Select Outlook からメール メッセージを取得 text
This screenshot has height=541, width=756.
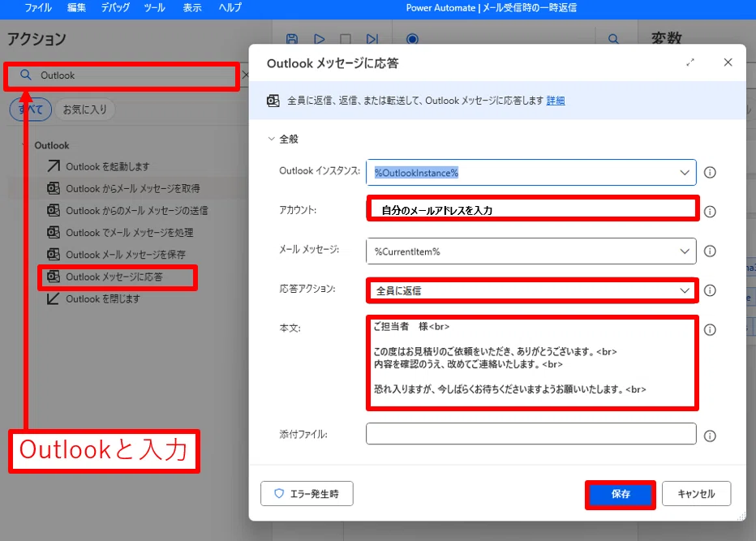click(132, 188)
